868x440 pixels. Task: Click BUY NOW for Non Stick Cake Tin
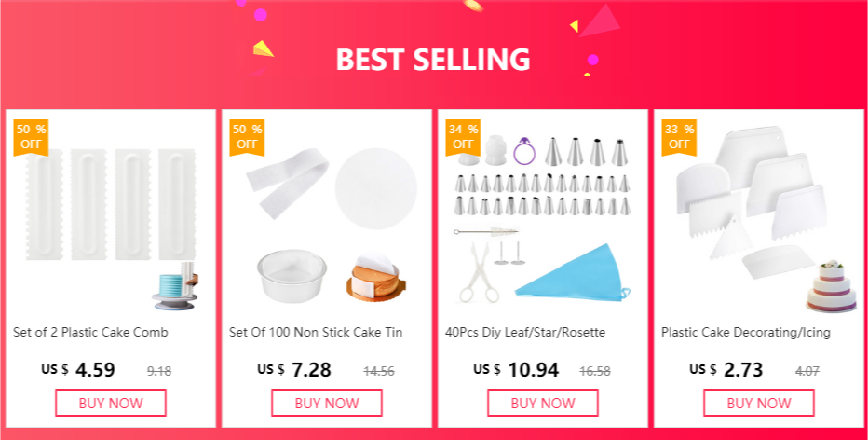(x=327, y=403)
